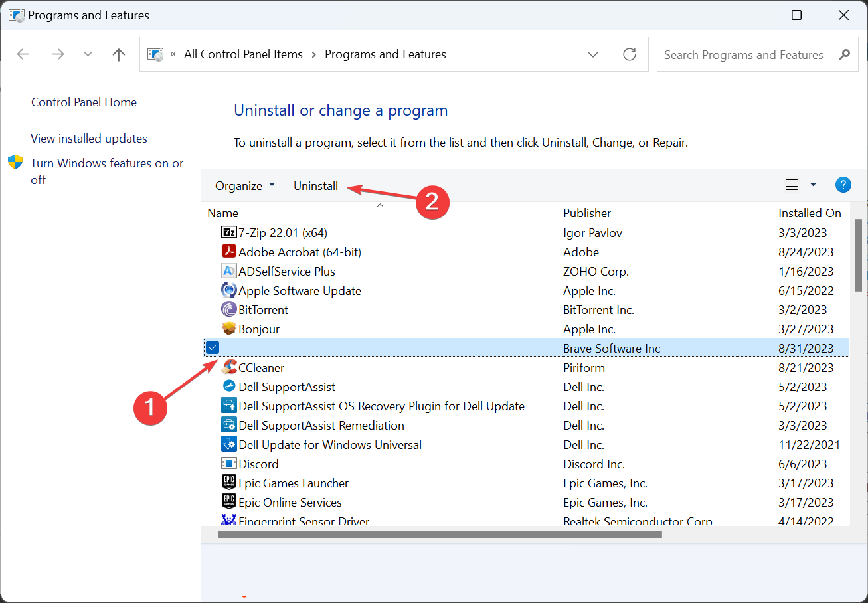Uncheck the selected Brave Software row checkbox

click(x=213, y=347)
